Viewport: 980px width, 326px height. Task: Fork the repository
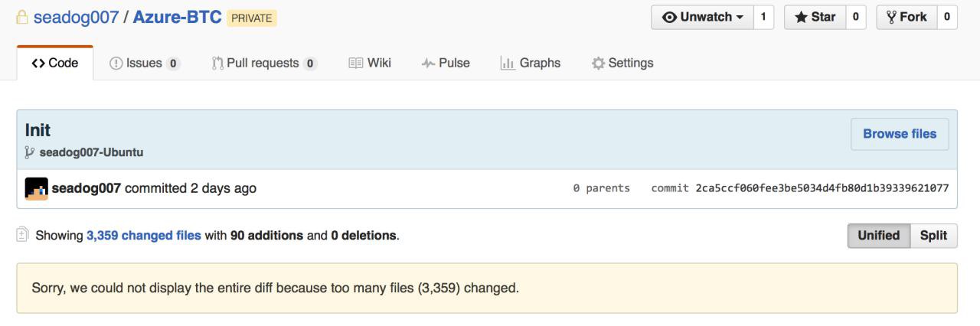pos(906,17)
